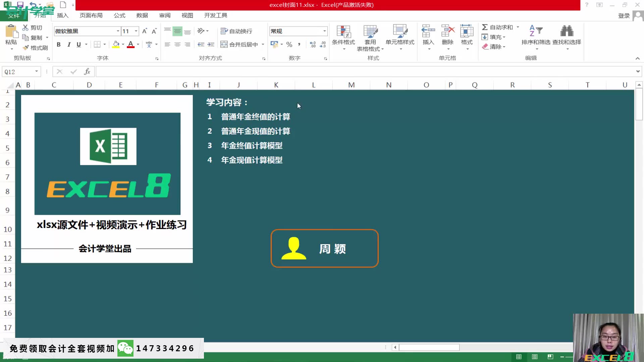Click the 套用表格格式 button

[x=370, y=37]
